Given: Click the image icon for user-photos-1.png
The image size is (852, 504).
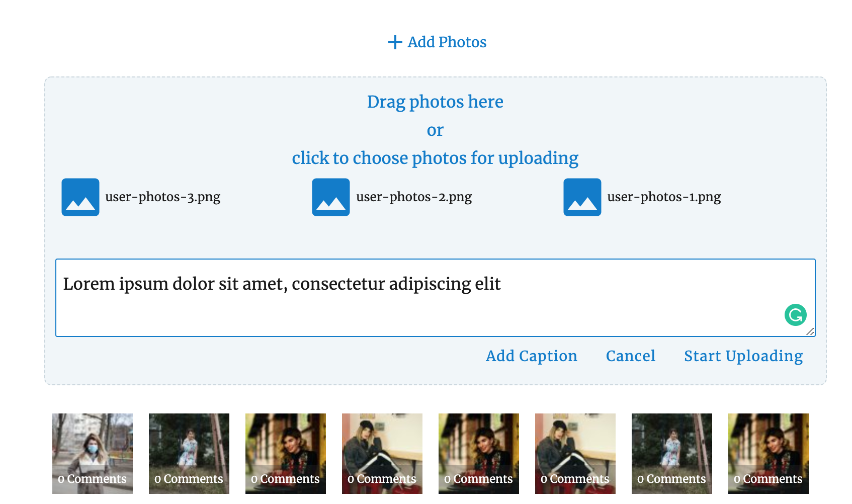Looking at the screenshot, I should [582, 197].
